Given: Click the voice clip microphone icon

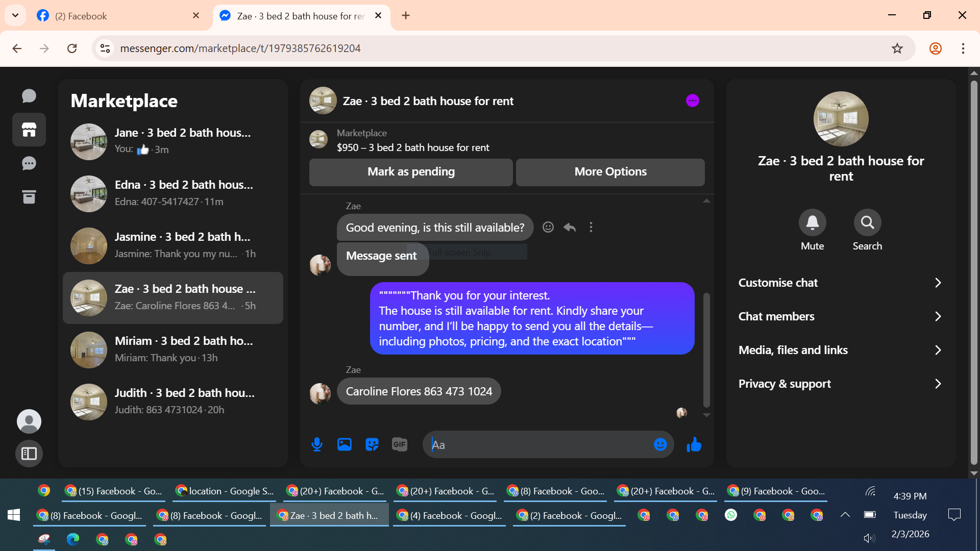Looking at the screenshot, I should [316, 444].
